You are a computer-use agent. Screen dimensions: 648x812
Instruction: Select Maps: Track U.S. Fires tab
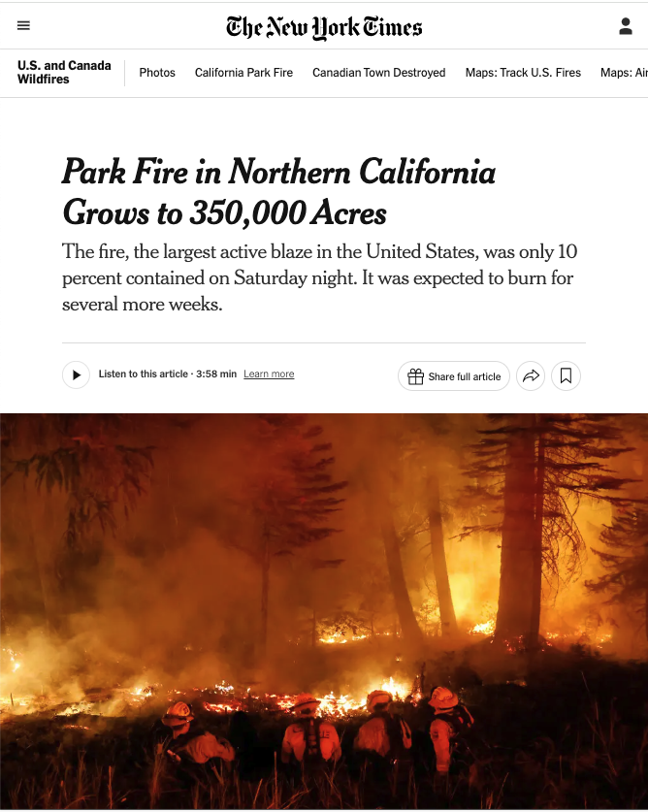523,73
